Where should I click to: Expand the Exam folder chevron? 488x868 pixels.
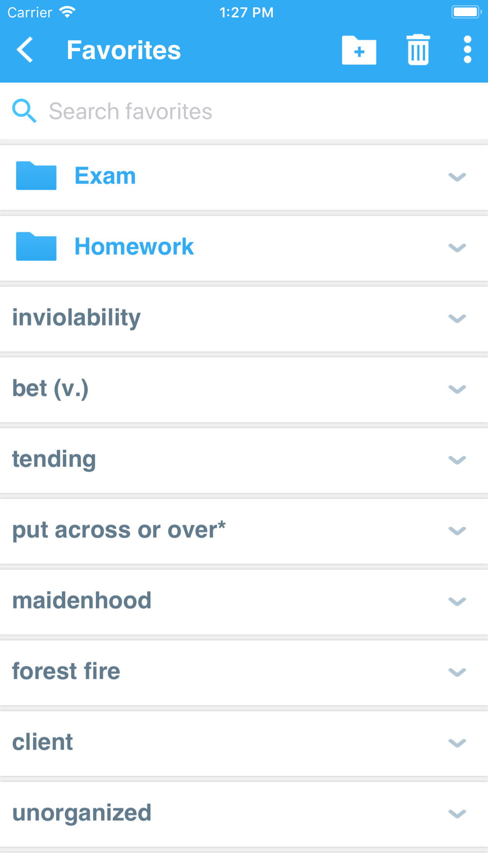pyautogui.click(x=457, y=177)
